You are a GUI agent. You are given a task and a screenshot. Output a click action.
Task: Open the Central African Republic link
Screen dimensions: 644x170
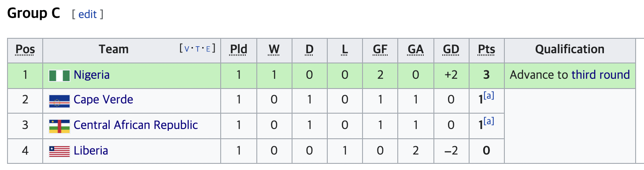tap(136, 125)
